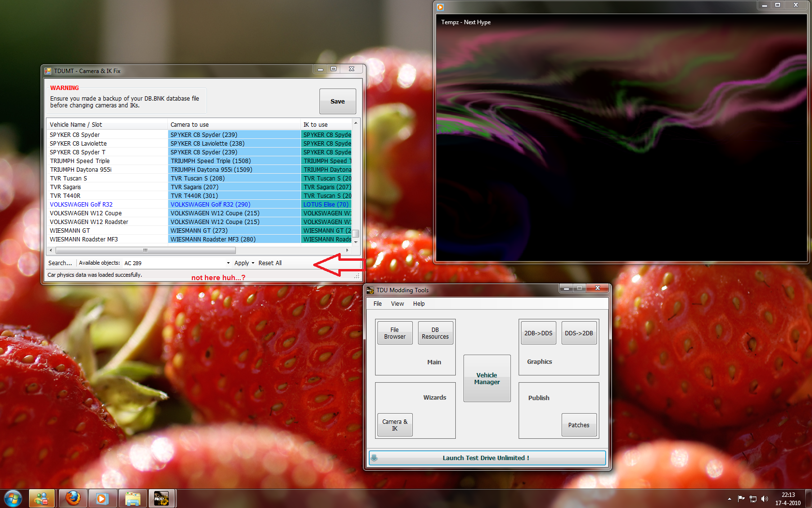Screen dimensions: 812x508
Task: Expand the Available objects dropdown
Action: pyautogui.click(x=228, y=263)
